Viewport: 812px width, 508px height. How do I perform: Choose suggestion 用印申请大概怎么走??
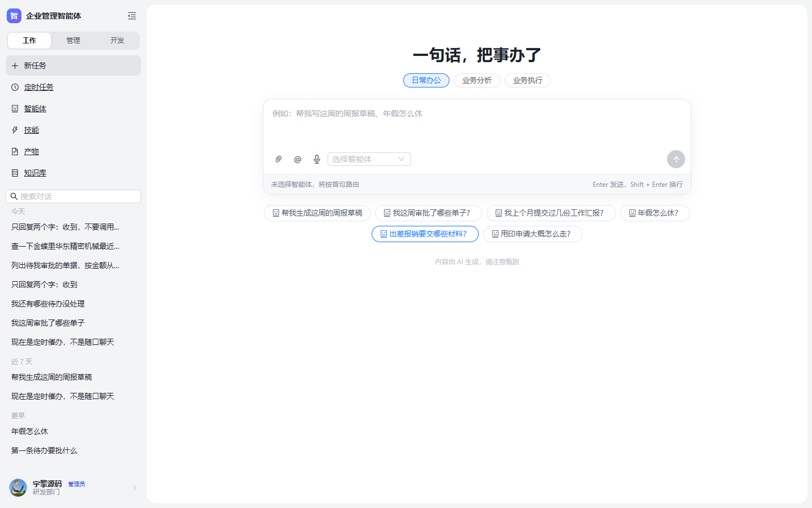(x=533, y=234)
